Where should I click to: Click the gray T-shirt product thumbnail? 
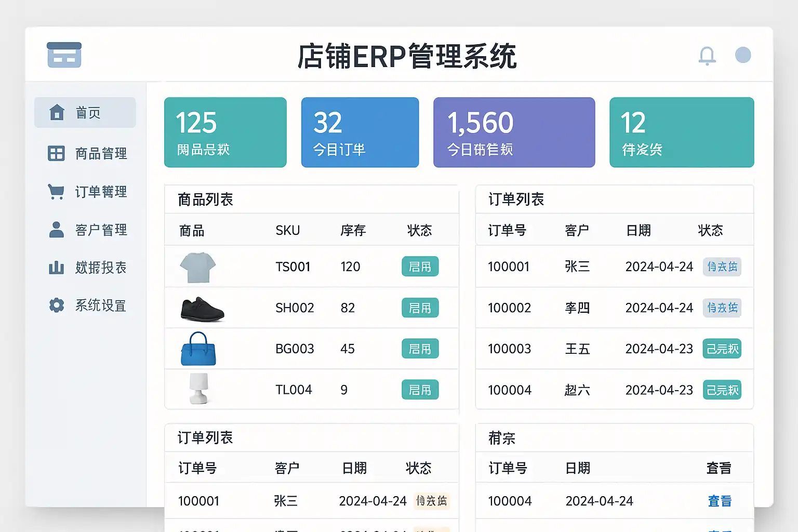point(197,267)
